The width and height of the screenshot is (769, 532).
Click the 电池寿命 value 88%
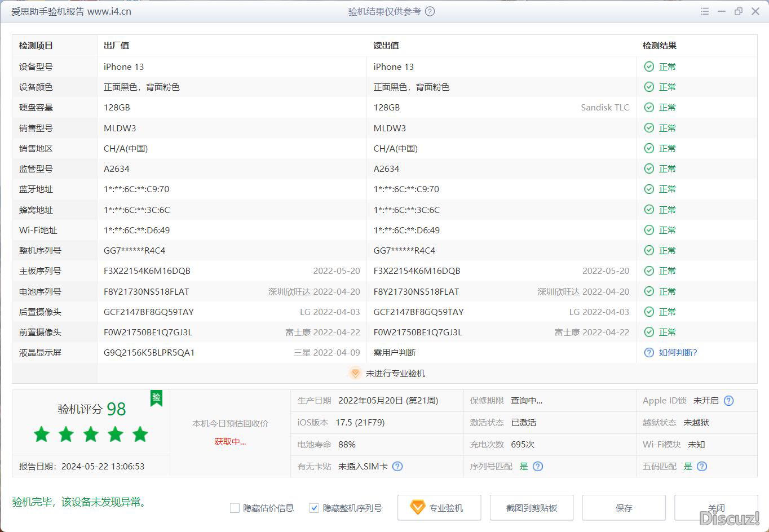pyautogui.click(x=347, y=444)
